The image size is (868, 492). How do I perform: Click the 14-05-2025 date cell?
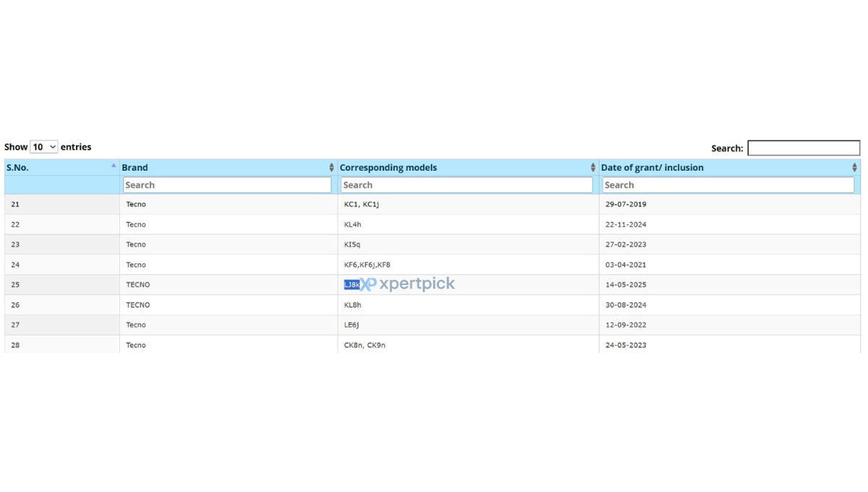point(626,285)
